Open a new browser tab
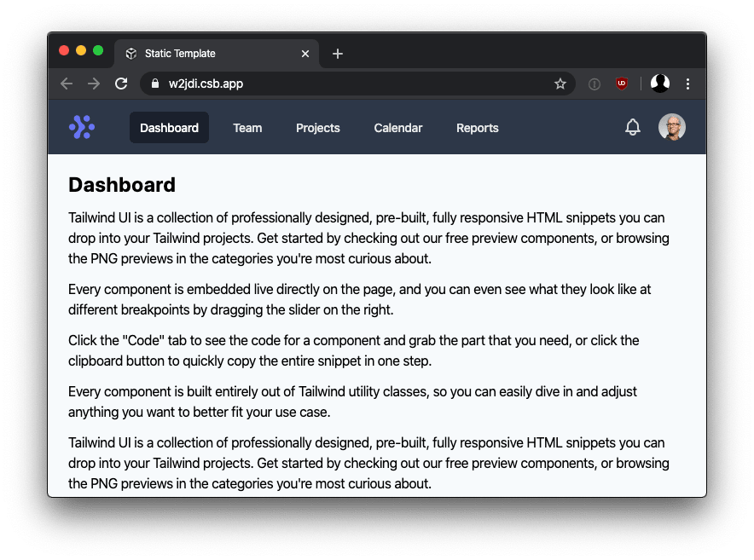The image size is (754, 560). pos(338,54)
